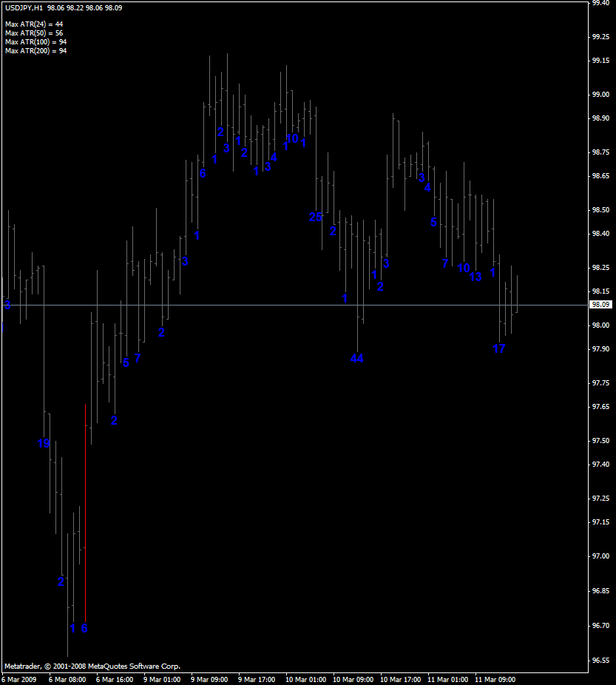Click the 99.00 price axis label

pos(600,95)
